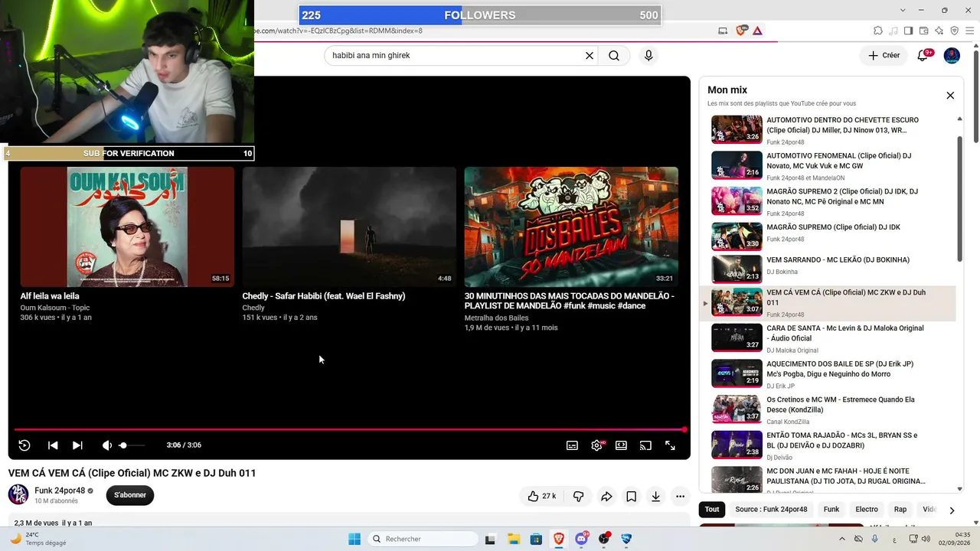
Task: Open YouTube notifications bell
Action: (x=923, y=55)
